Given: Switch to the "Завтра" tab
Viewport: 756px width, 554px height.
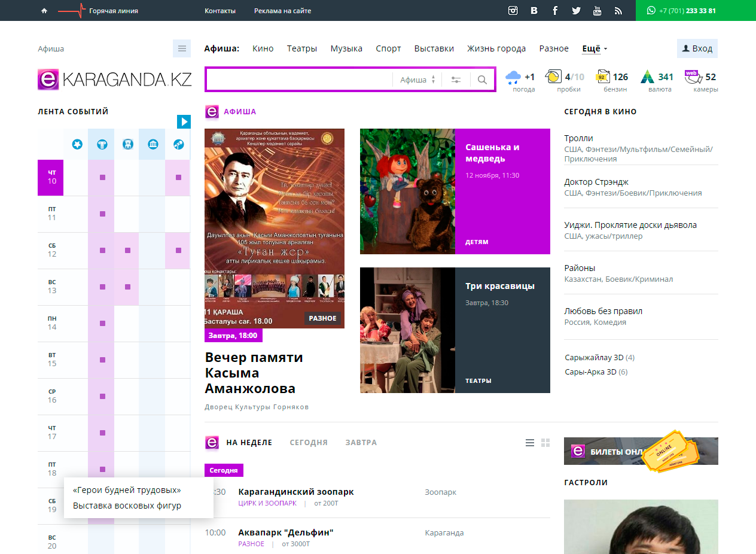Looking at the screenshot, I should point(361,443).
